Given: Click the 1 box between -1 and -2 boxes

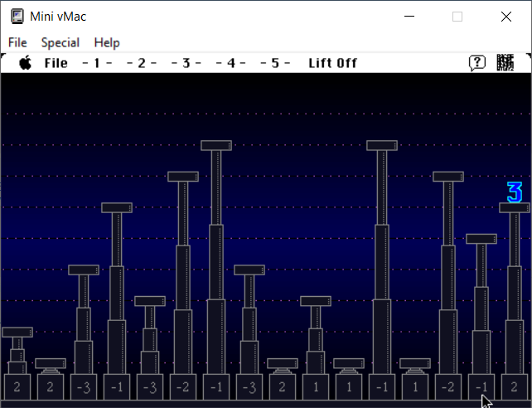Looking at the screenshot, I should (x=415, y=387).
